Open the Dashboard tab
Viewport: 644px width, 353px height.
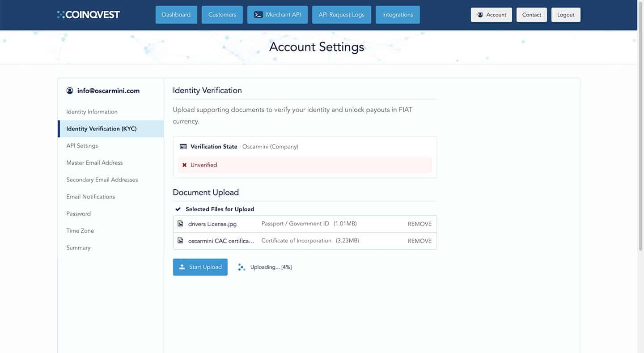coord(176,15)
